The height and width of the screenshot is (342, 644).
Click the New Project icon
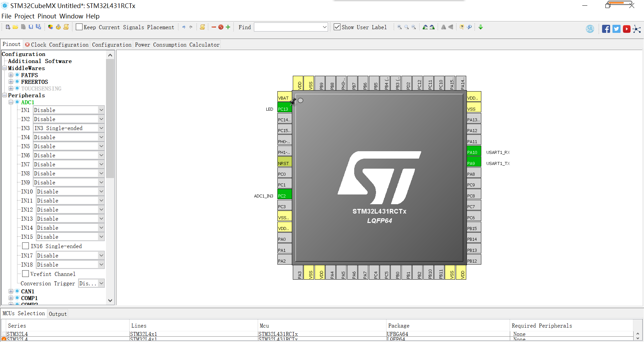click(x=8, y=27)
